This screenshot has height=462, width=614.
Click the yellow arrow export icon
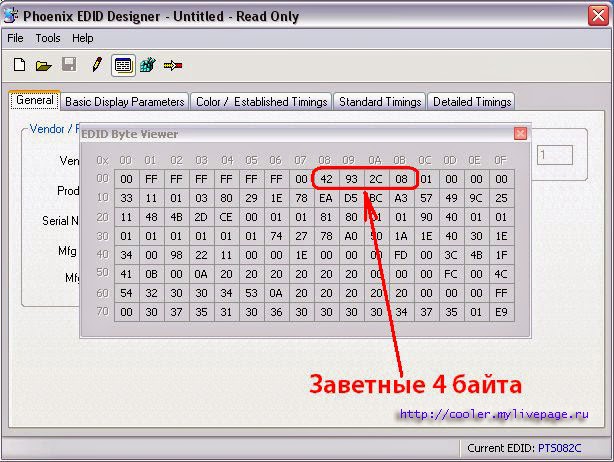(173, 65)
